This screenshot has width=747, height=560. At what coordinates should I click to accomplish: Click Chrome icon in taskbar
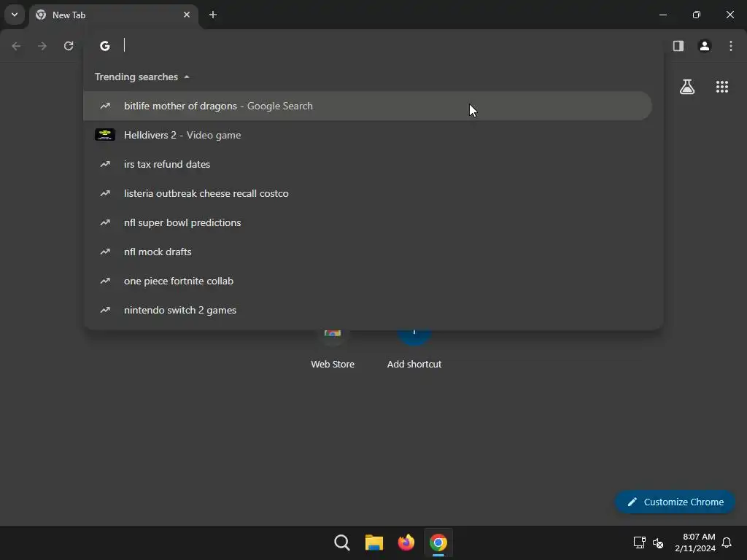point(438,542)
